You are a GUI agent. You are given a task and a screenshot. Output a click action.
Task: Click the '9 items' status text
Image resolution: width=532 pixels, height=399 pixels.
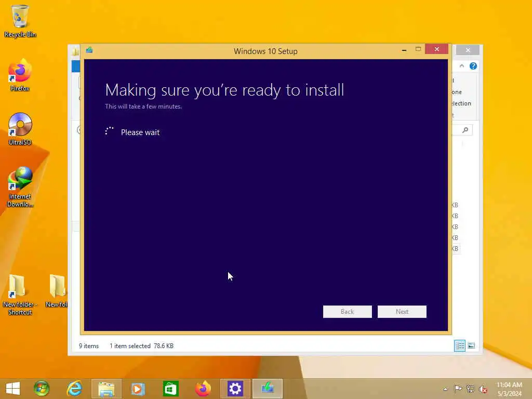pos(89,345)
